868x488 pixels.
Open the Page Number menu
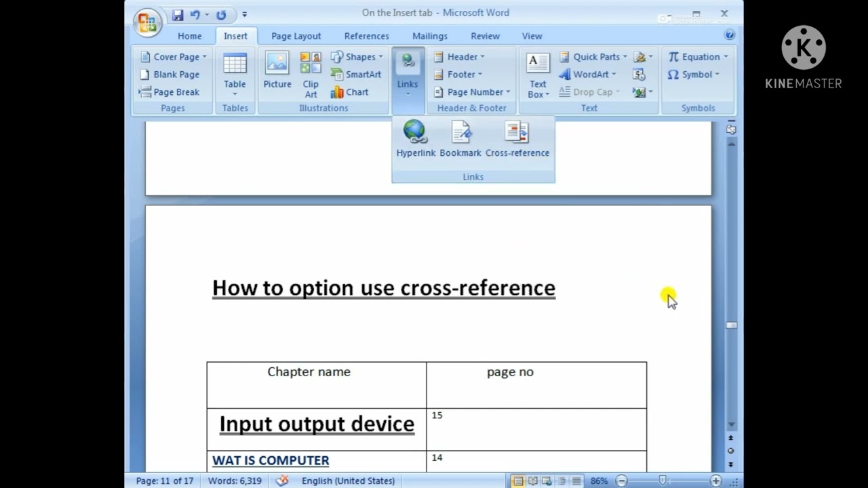tap(471, 92)
